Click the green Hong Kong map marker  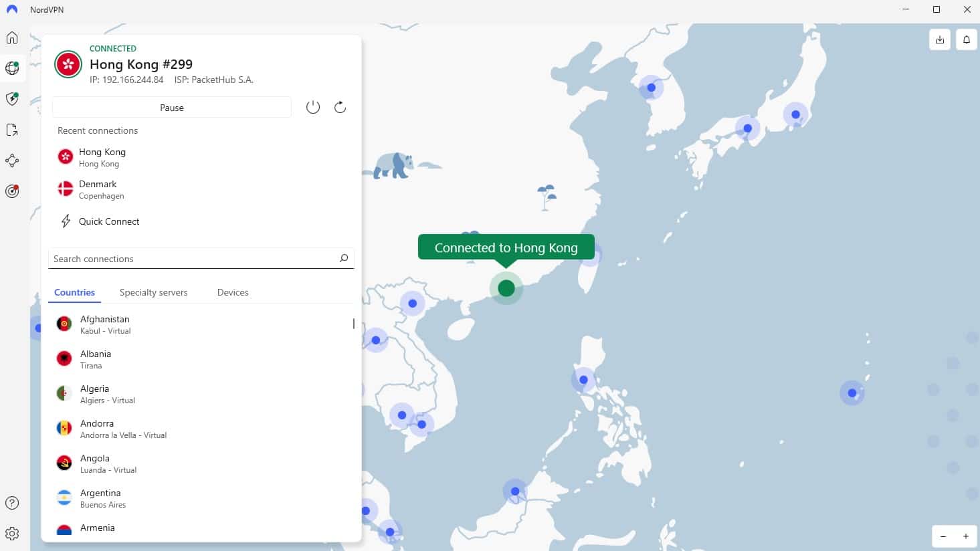[506, 288]
